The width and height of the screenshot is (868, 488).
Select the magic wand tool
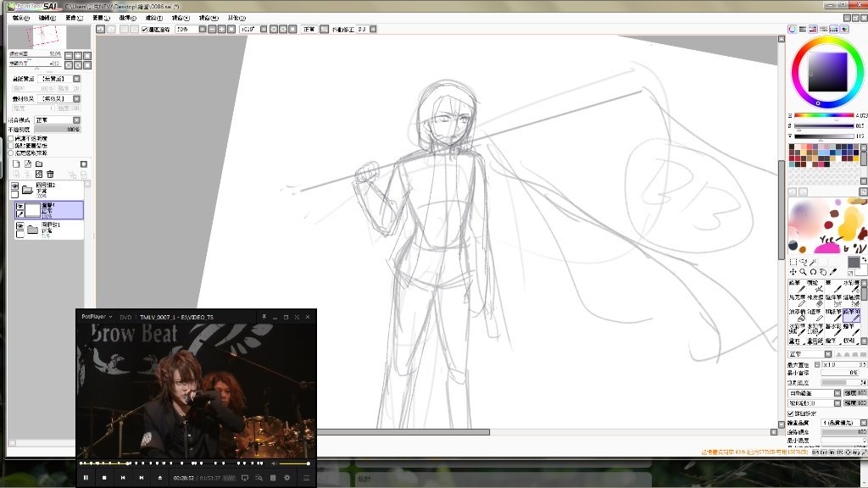[x=813, y=263]
